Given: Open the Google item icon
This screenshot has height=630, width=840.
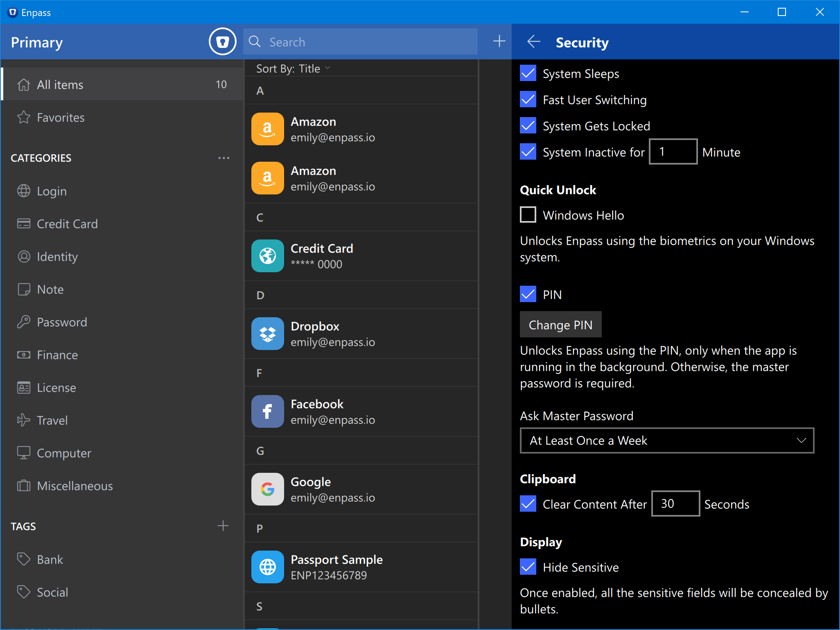Looking at the screenshot, I should (268, 489).
